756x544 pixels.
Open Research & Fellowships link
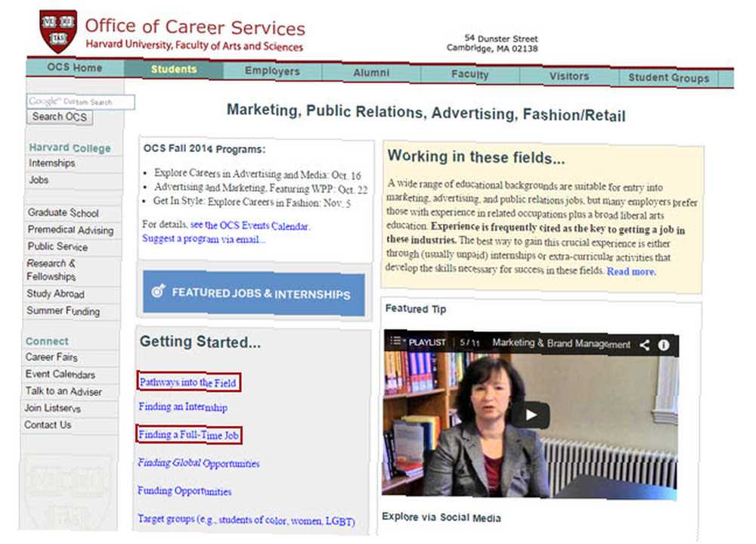[51, 270]
